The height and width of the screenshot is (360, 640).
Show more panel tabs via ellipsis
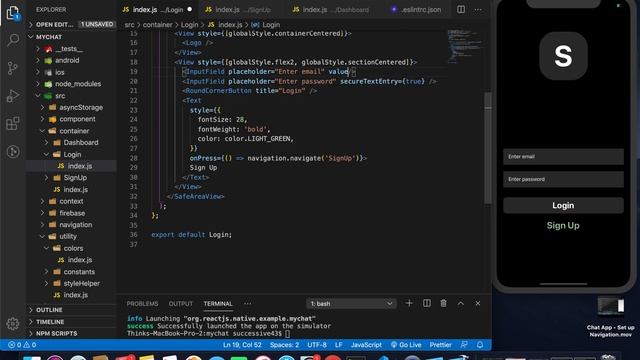(x=247, y=304)
